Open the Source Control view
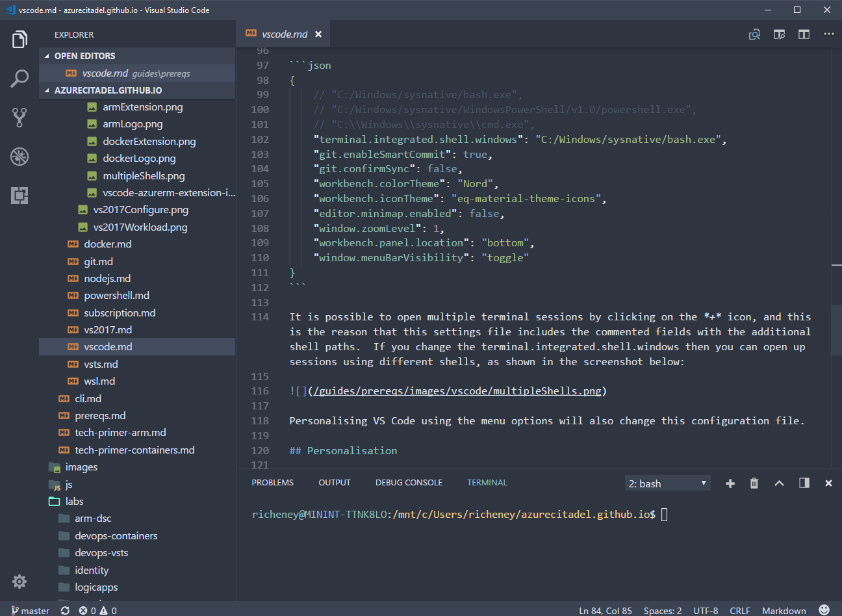 click(x=19, y=118)
